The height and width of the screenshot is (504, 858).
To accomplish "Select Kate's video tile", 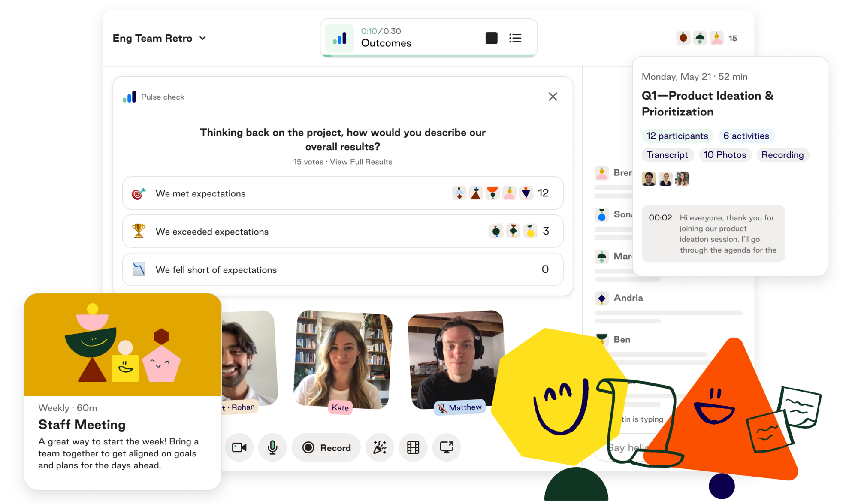I will 342,359.
